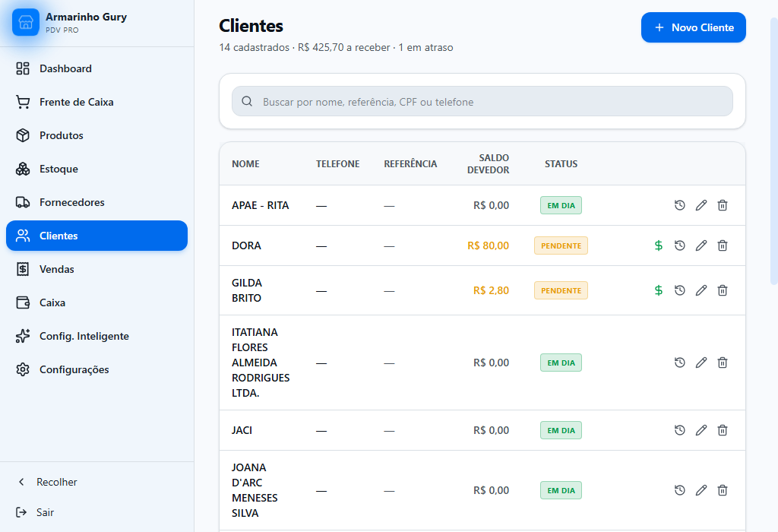This screenshot has width=778, height=532.
Task: Delete the APAE - RITA client
Action: pyautogui.click(x=723, y=205)
